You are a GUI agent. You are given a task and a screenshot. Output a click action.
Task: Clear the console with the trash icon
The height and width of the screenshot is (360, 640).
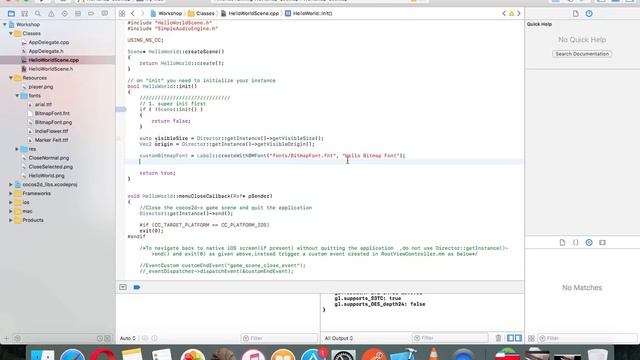pos(498,338)
